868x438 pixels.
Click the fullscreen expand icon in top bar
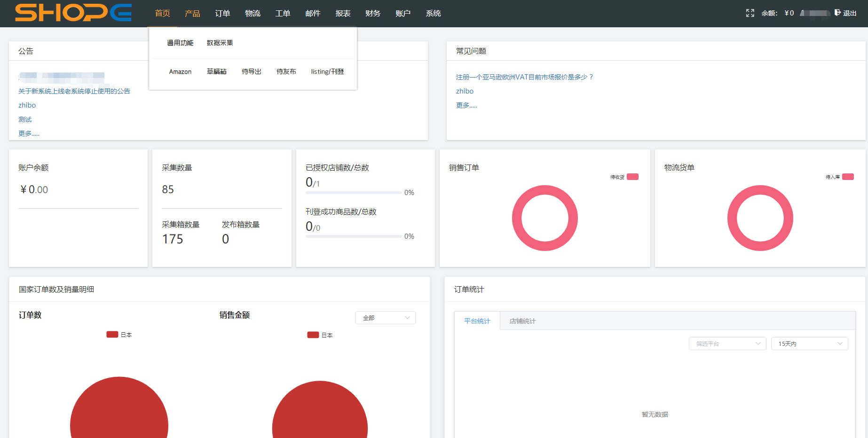[x=750, y=13]
